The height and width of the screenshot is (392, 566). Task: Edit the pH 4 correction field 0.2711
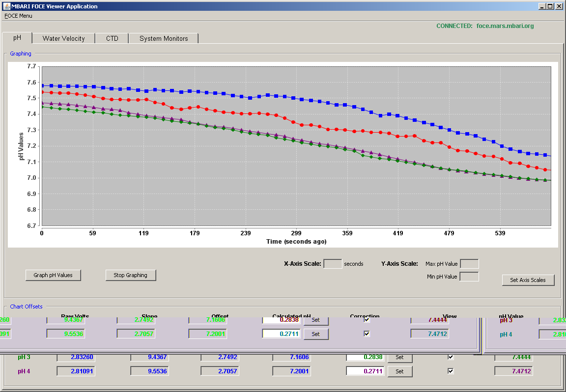coord(366,371)
